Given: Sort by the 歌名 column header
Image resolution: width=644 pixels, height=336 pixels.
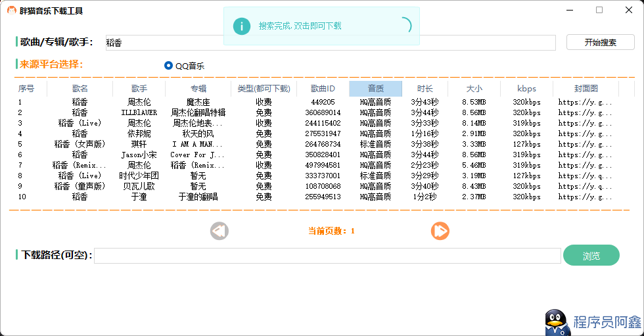Looking at the screenshot, I should pos(80,89).
